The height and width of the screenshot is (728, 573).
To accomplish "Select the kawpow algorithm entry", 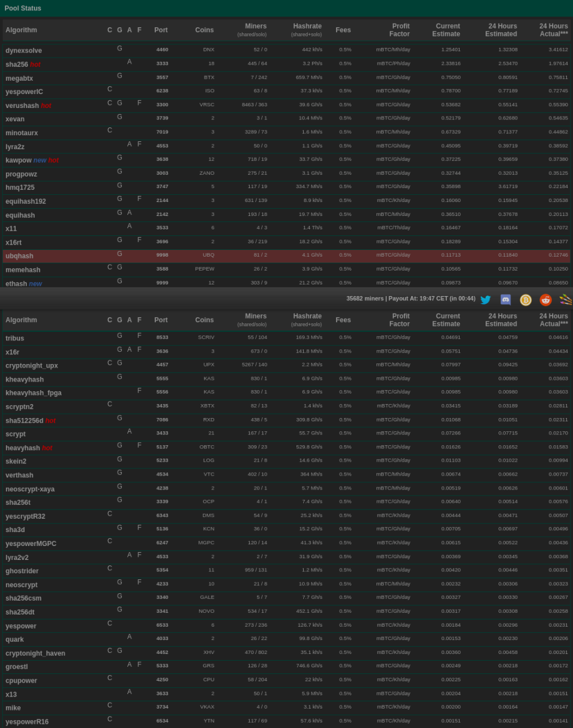I will [x=18, y=160].
